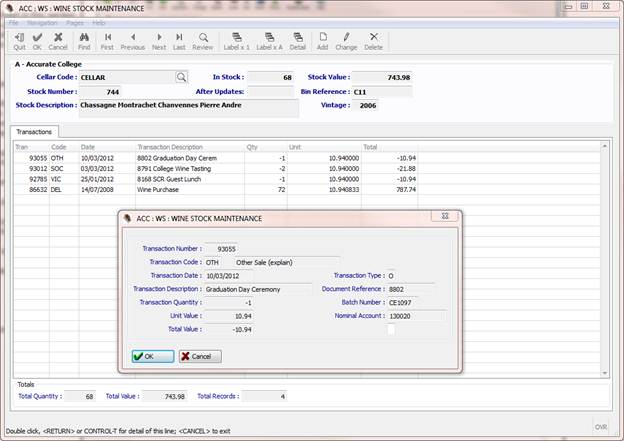Screen dimensions: 624x441
Task: Click the Change pencil icon
Action: click(x=346, y=40)
